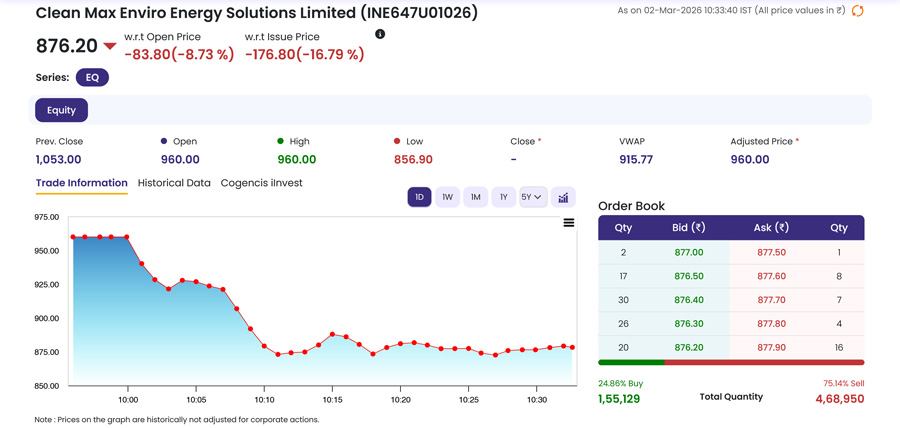Click the orange refresh icon
This screenshot has width=900, height=428.
coord(858,10)
